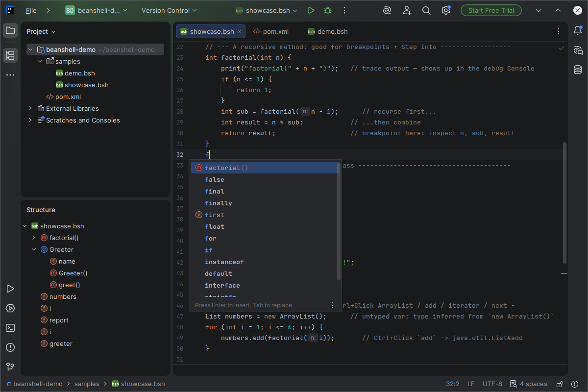Choose 'first' variable suggestion
Viewport: 588px width, 392px height.
pos(265,215)
